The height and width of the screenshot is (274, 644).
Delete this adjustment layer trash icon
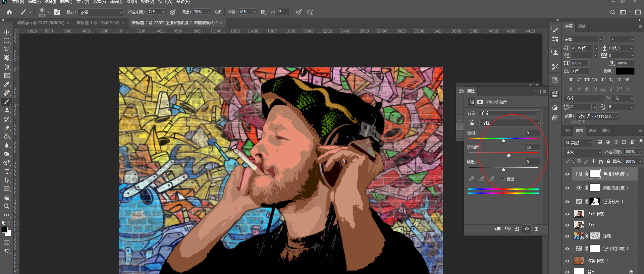536,229
